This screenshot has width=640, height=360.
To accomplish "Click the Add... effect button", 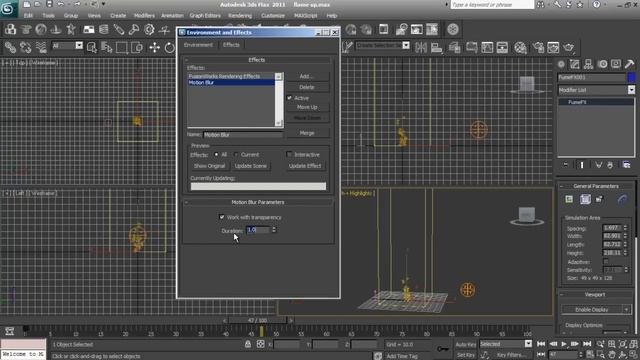I will 307,76.
